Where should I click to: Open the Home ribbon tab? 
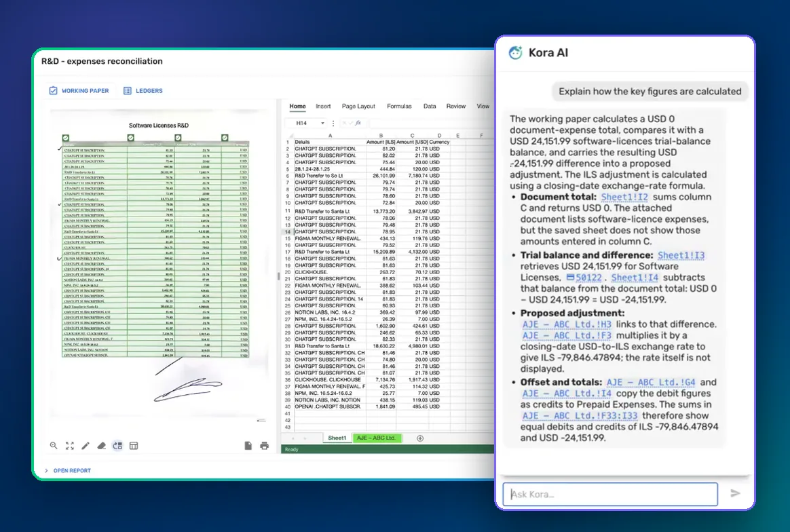[297, 107]
